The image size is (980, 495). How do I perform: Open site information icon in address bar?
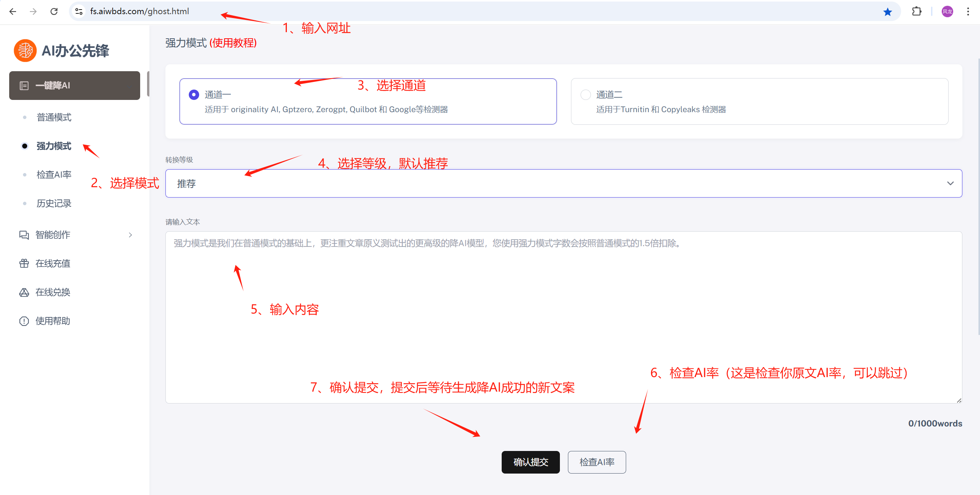click(x=79, y=11)
